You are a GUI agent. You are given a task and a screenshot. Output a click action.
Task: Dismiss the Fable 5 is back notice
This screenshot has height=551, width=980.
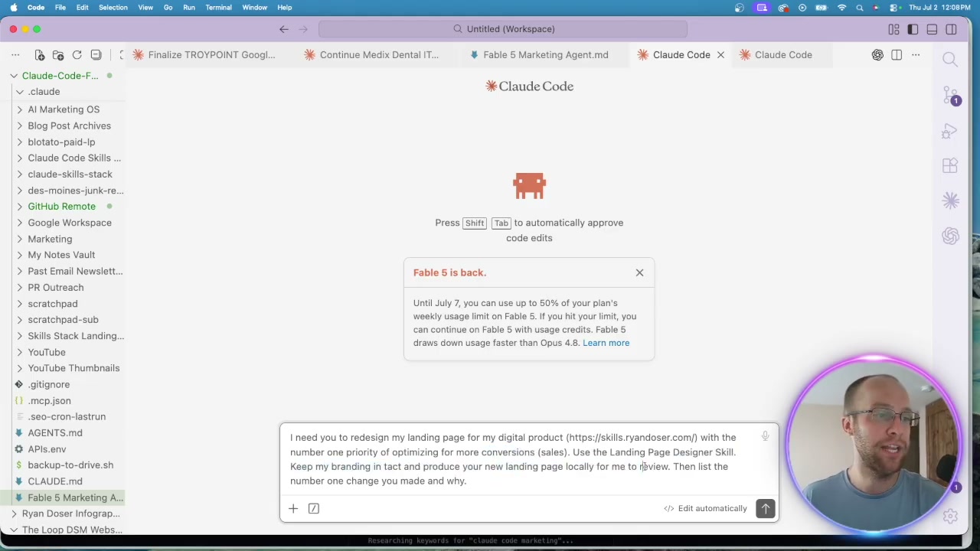tap(639, 272)
